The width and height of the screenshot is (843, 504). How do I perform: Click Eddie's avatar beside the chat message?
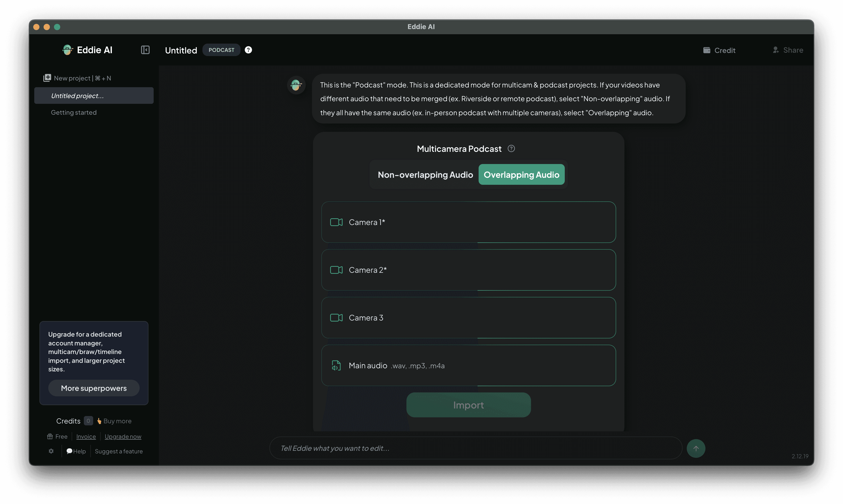tap(296, 85)
